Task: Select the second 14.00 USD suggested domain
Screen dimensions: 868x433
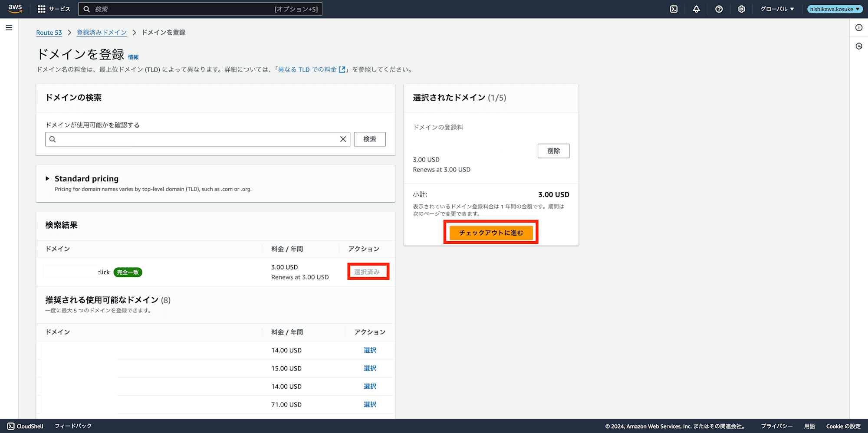Action: point(370,387)
